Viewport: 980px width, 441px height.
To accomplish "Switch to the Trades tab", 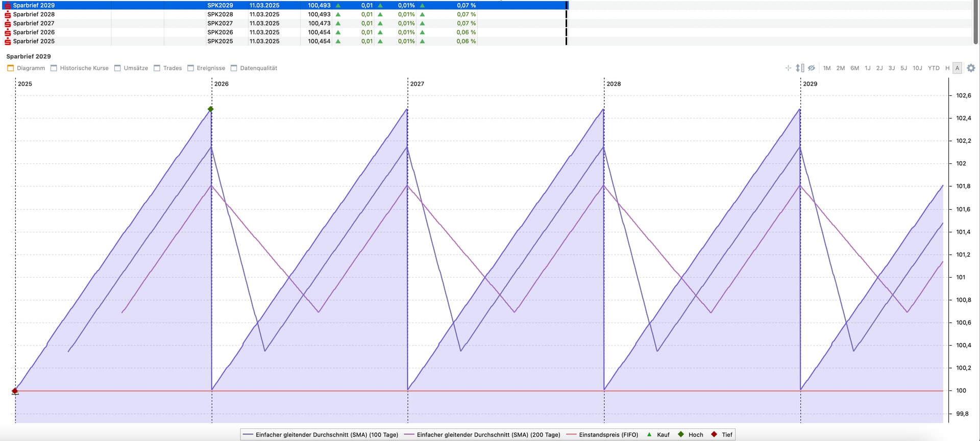I will (168, 68).
